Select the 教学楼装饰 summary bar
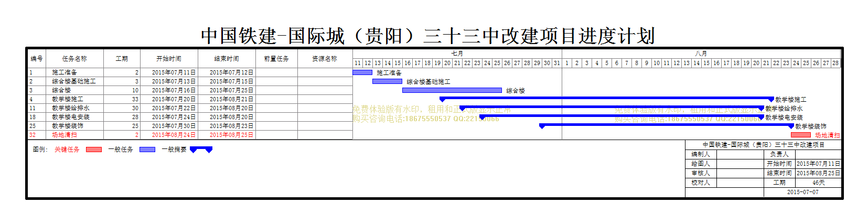This screenshot has width=868, height=224. [667, 125]
